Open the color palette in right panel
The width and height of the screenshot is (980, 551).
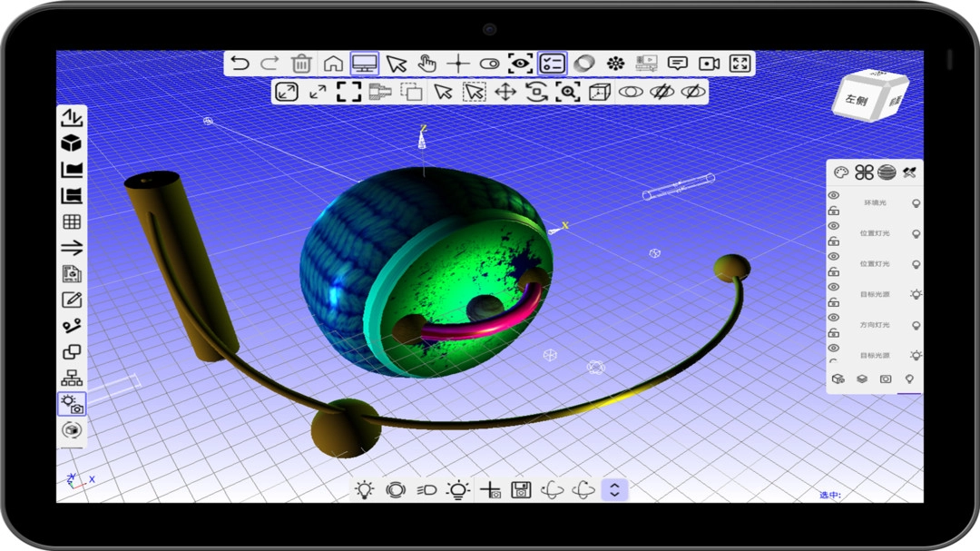click(x=841, y=172)
